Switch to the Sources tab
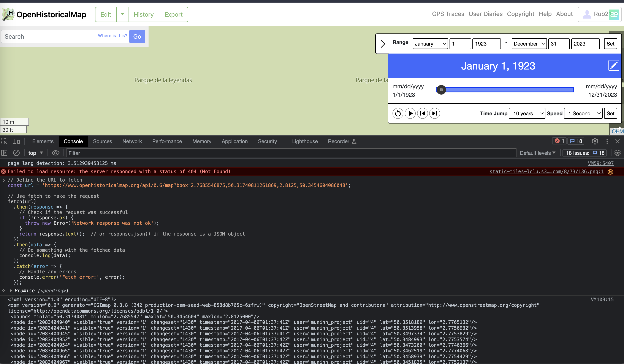 click(103, 141)
